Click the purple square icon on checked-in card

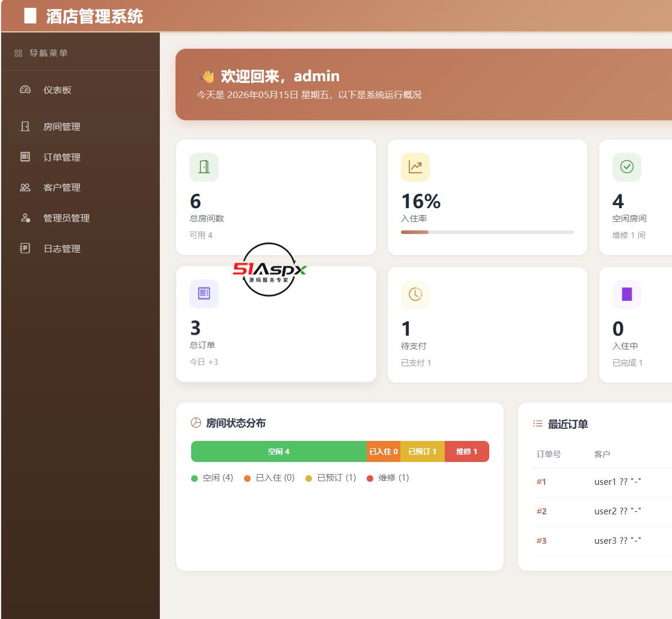627,294
